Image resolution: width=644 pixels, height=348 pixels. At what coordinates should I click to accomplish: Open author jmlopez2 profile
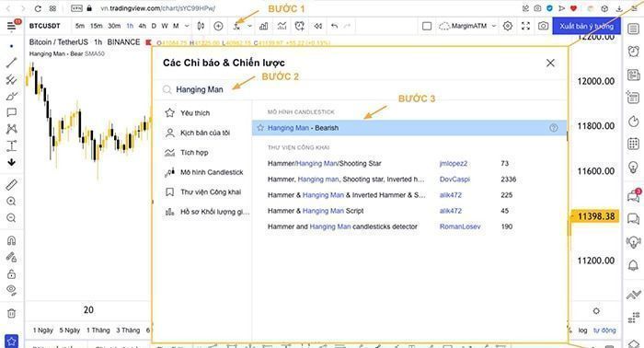tap(454, 164)
